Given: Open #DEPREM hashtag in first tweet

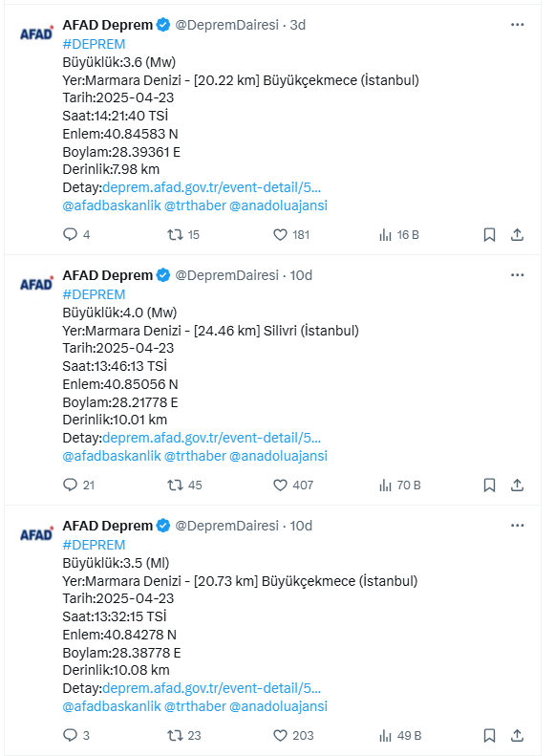Looking at the screenshot, I should tap(94, 44).
